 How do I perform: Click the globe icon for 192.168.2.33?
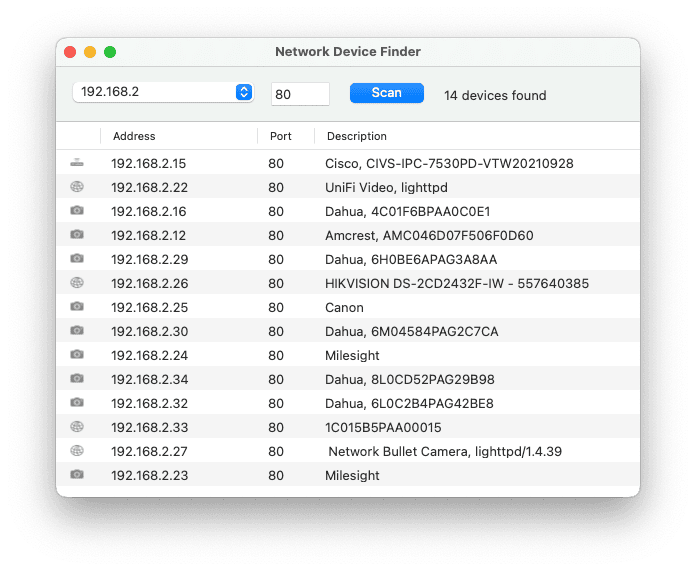coord(77,427)
